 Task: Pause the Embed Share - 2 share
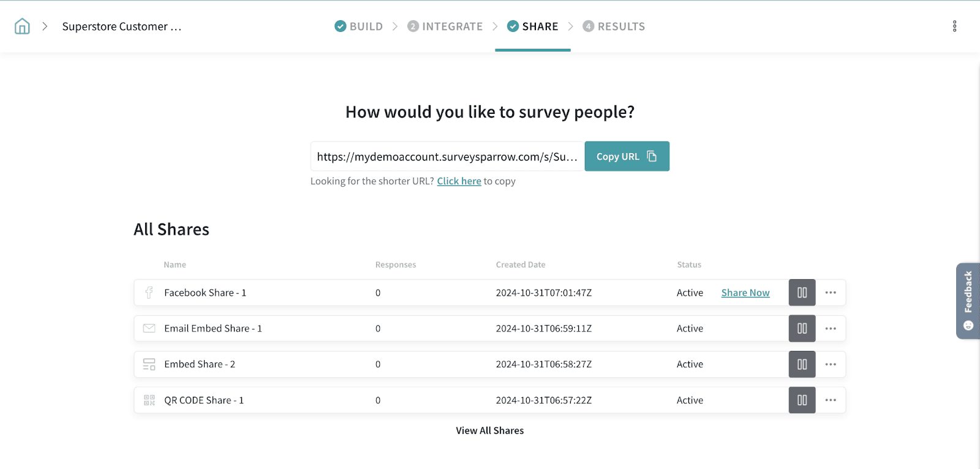coord(802,364)
